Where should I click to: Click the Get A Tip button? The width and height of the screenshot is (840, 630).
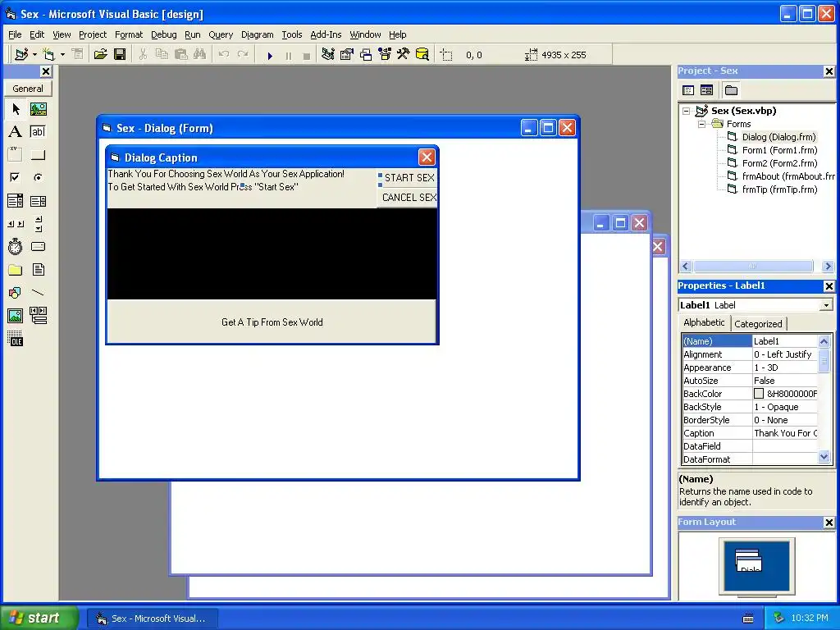pyautogui.click(x=272, y=322)
